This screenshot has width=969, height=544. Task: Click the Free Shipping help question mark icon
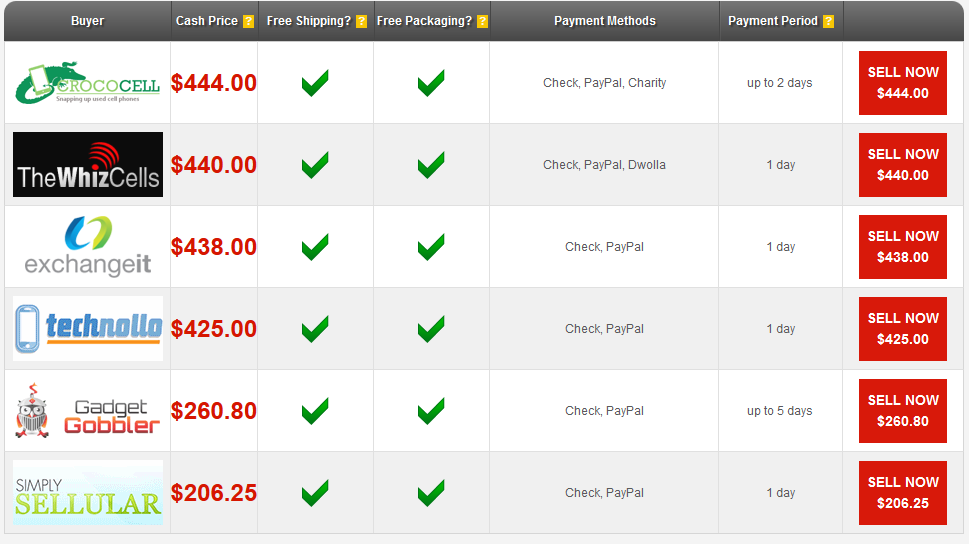click(x=362, y=22)
